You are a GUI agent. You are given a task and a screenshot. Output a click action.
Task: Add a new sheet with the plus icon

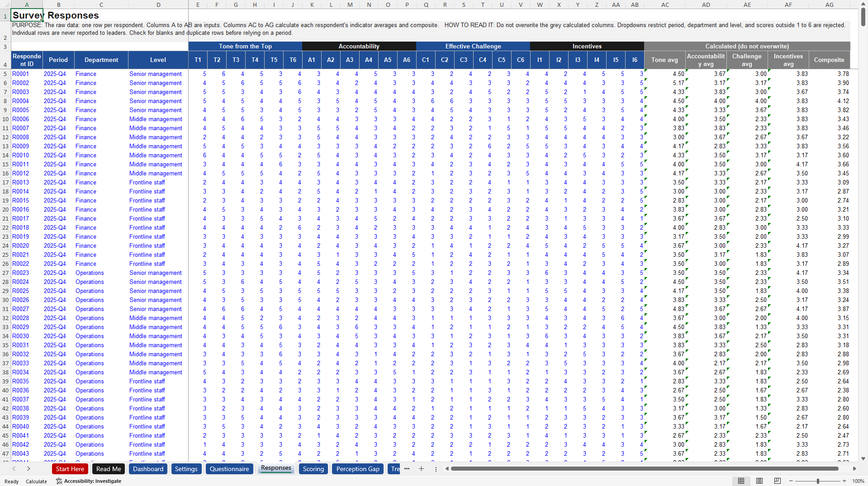421,469
